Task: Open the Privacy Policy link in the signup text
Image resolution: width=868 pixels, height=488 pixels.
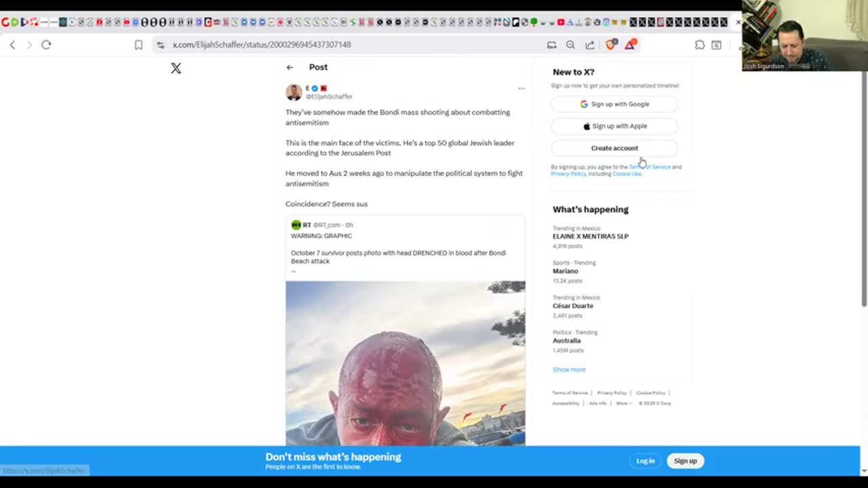Action: tap(568, 174)
